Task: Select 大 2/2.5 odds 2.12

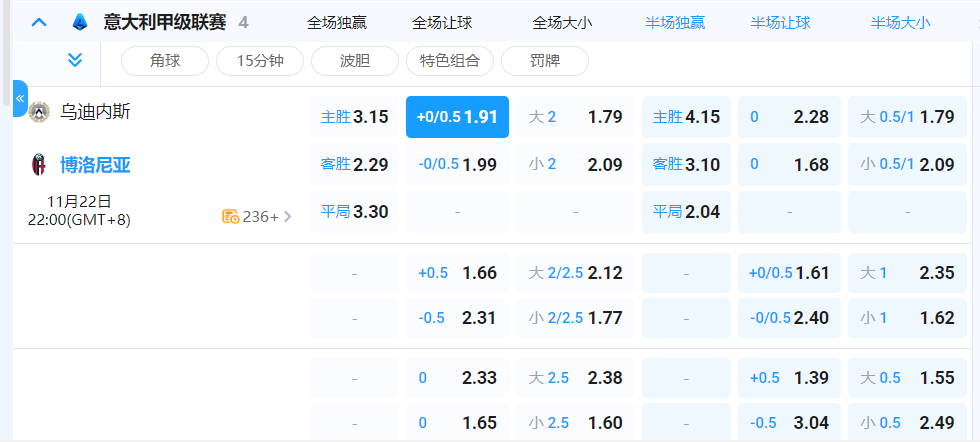Action: 576,273
